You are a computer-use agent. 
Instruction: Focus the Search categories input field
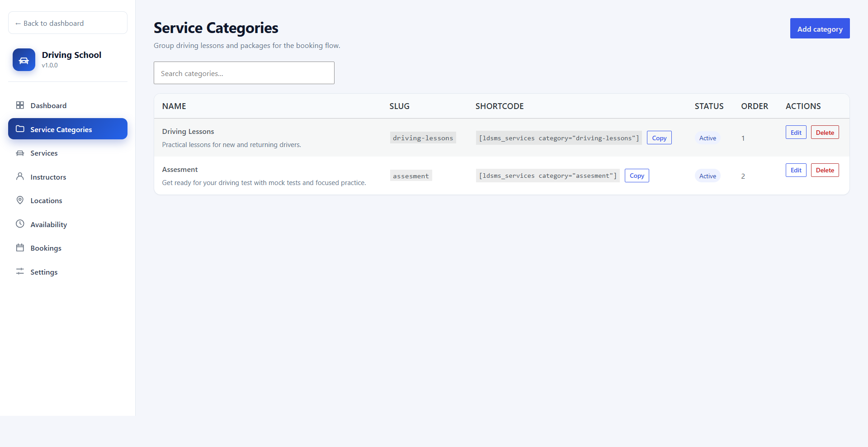pos(244,73)
